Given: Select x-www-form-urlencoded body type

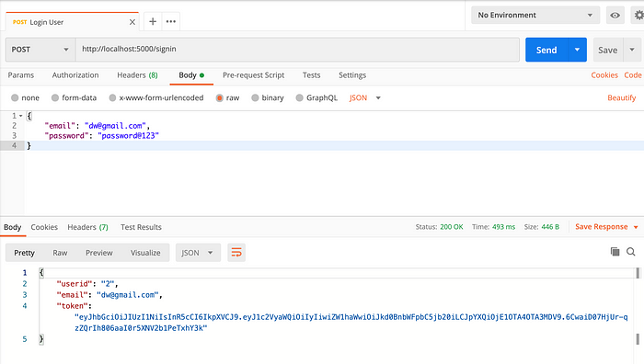Looking at the screenshot, I should [x=112, y=97].
